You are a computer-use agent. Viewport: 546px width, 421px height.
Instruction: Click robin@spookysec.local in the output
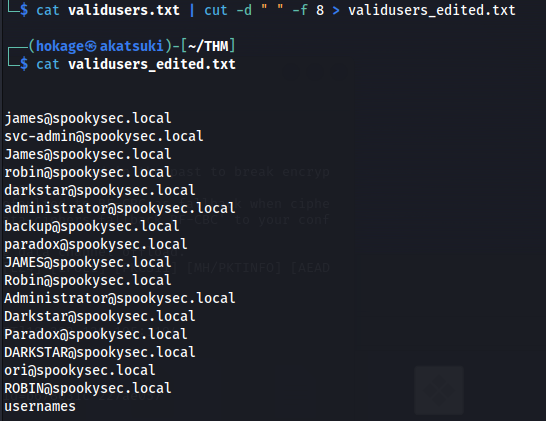[88, 173]
